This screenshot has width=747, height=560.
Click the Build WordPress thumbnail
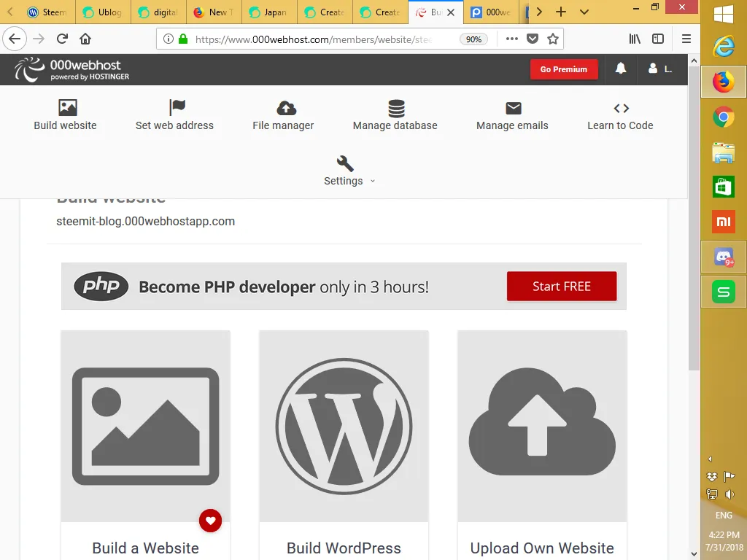[x=344, y=426]
